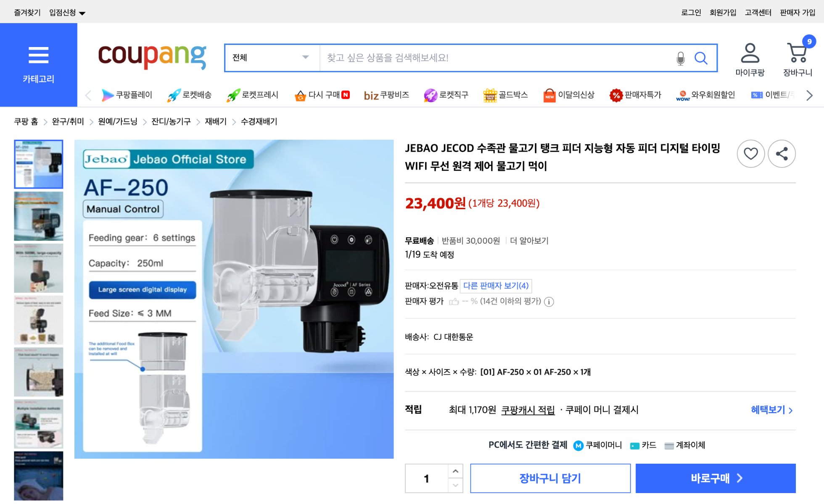This screenshot has width=824, height=504.
Task: Click the microphone icon in the search bar
Action: (680, 58)
